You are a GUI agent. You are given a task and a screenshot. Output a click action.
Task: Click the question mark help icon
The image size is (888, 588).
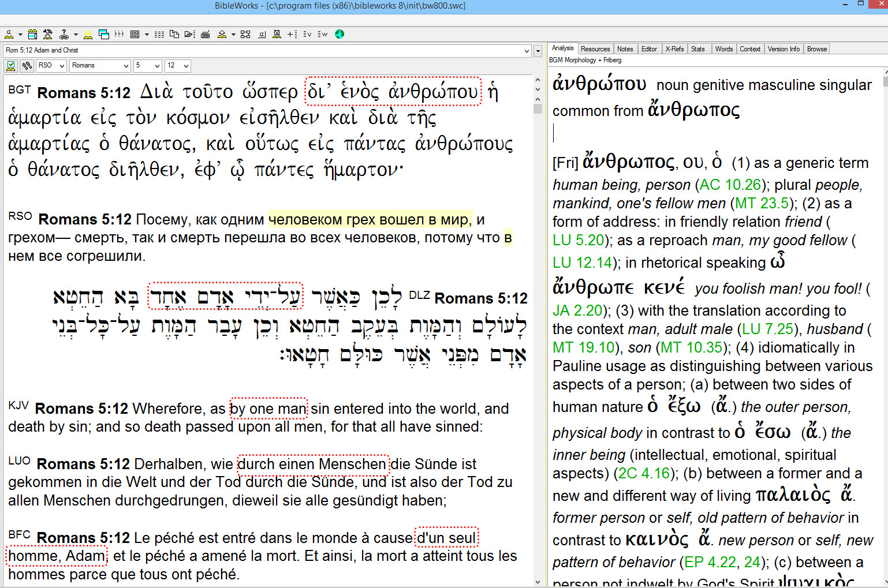click(x=64, y=34)
